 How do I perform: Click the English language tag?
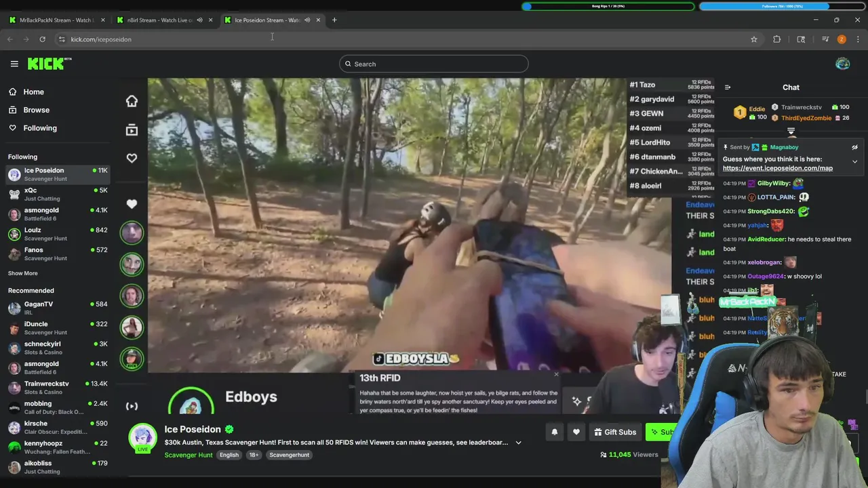(229, 455)
